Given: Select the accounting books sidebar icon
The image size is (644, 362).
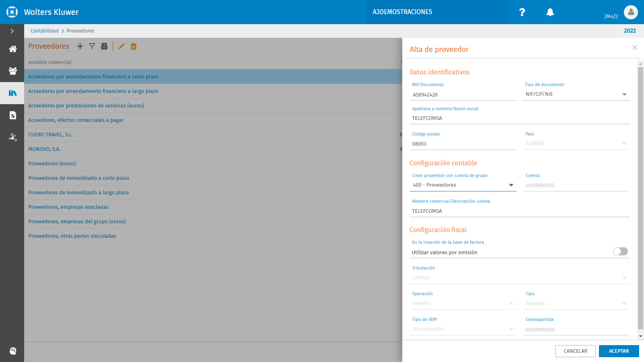Looking at the screenshot, I should [x=12, y=93].
